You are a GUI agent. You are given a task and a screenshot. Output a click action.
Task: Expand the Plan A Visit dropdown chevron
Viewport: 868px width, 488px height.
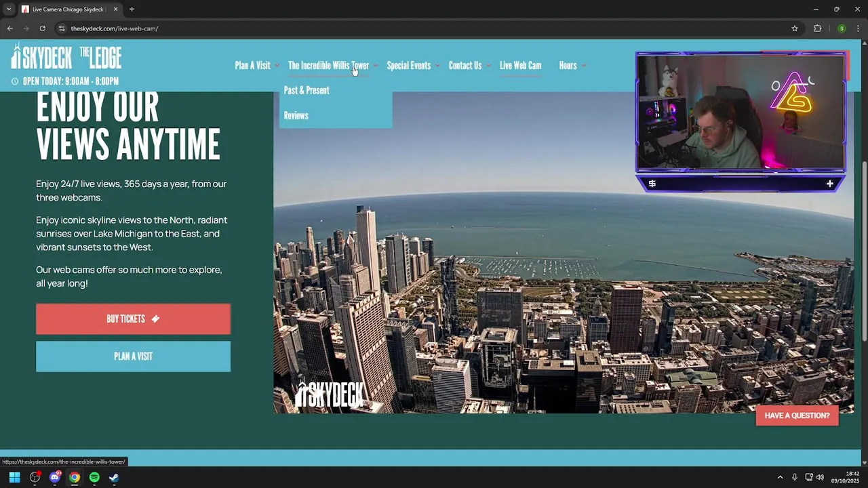pos(277,66)
